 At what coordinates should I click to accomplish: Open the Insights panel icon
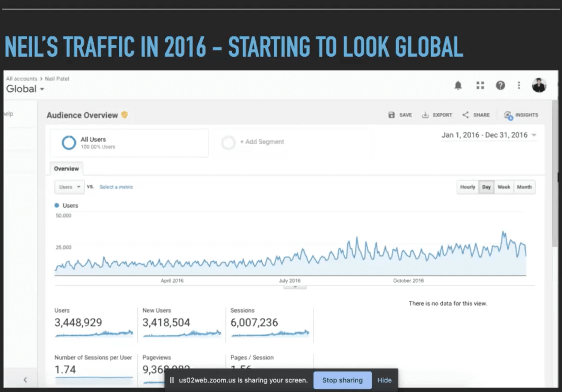click(x=508, y=115)
